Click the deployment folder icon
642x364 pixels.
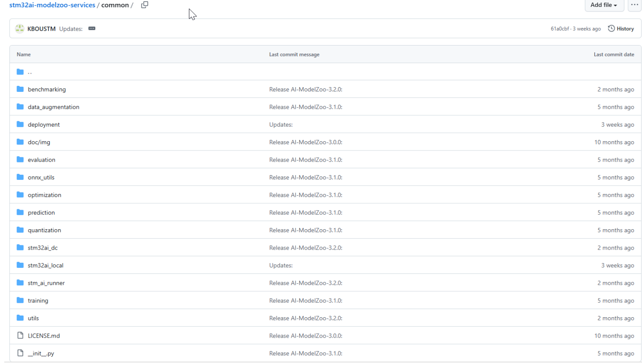click(x=20, y=125)
